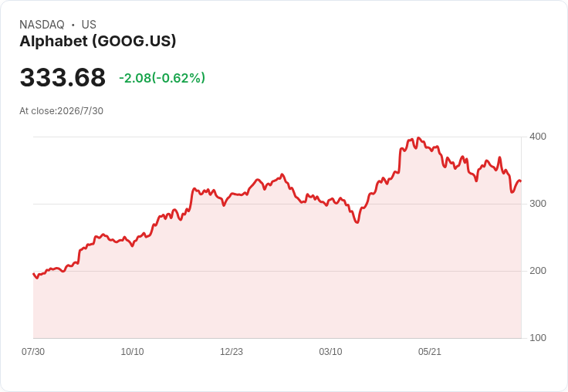Click the NASDAQ exchange label

point(42,25)
